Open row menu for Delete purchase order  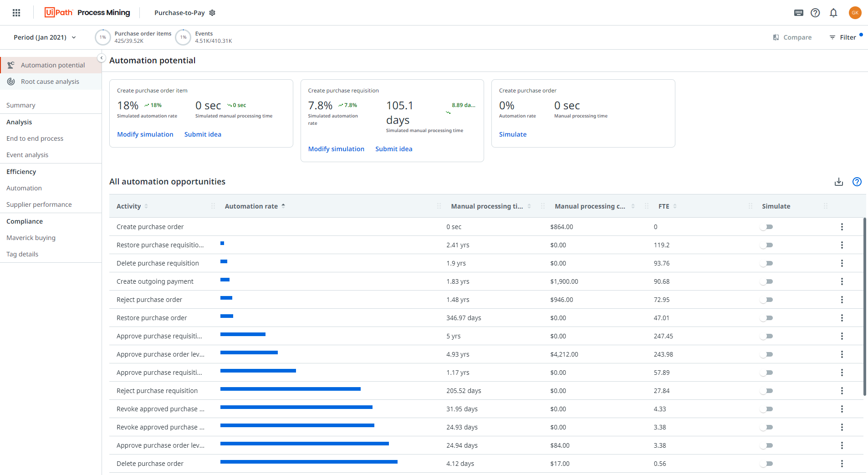842,464
